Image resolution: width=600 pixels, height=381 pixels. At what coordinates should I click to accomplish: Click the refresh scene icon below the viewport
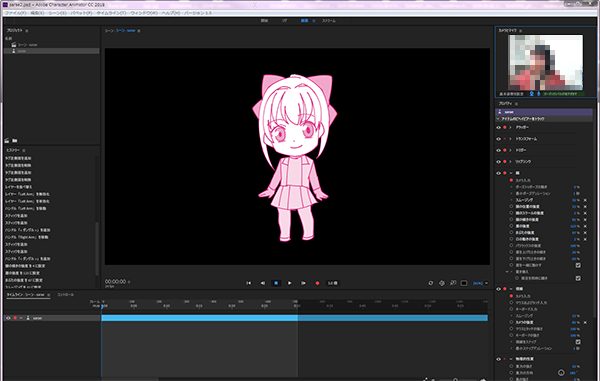(x=430, y=283)
